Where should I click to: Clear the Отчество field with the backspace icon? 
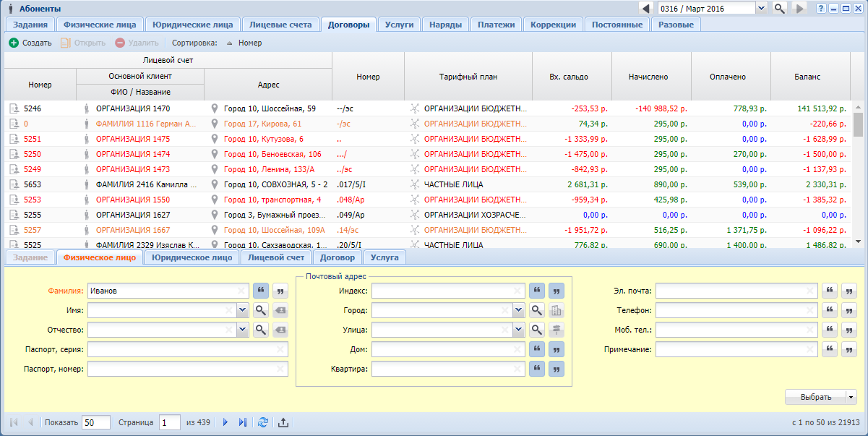280,330
